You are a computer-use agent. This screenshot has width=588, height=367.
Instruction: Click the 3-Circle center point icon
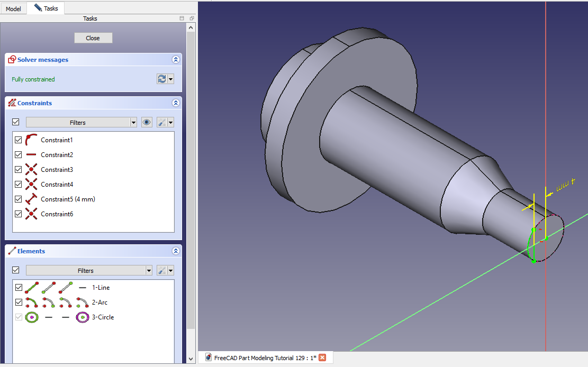(82, 317)
